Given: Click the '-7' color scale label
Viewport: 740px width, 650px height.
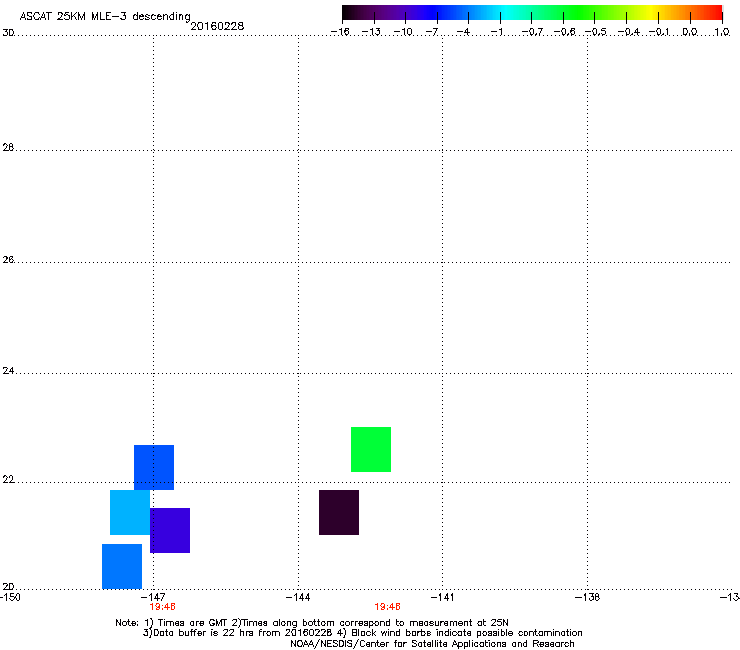Looking at the screenshot, I should (431, 32).
